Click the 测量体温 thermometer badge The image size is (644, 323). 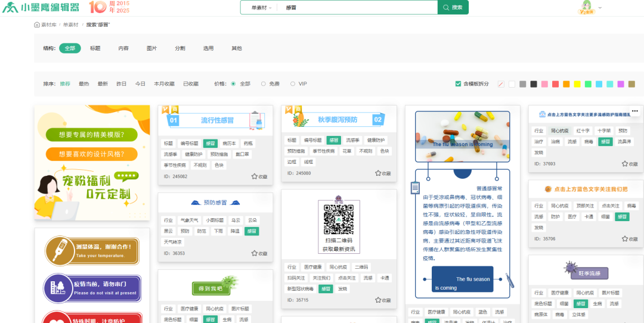click(92, 251)
